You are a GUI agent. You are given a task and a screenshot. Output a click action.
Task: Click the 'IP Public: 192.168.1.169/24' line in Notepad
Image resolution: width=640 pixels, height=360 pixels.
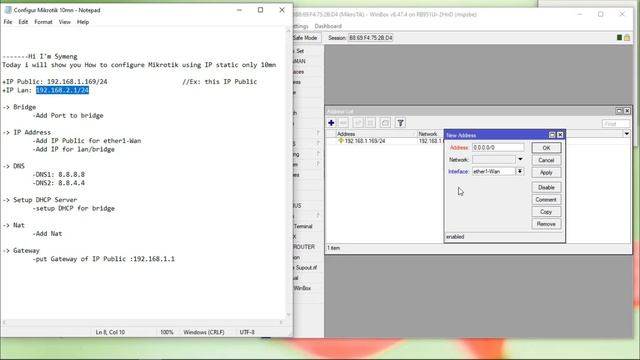pos(55,82)
